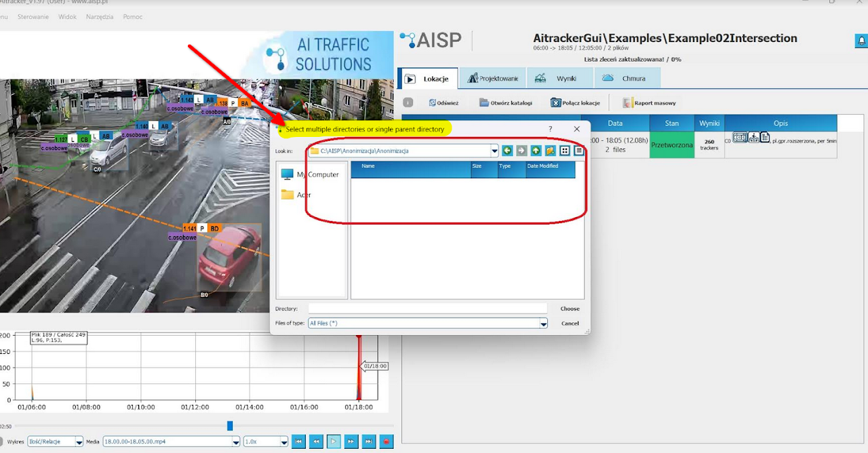Click the green Przetworzona status cell
868x453 pixels.
point(672,144)
